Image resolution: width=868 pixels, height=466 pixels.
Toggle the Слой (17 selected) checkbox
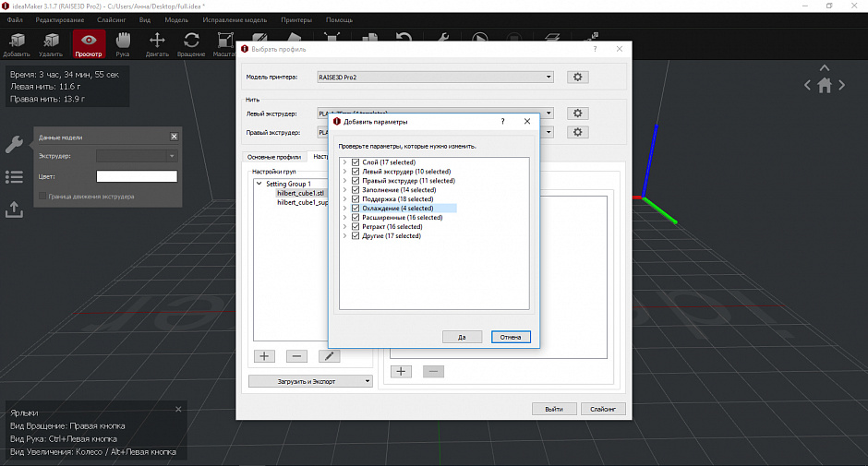pos(356,162)
